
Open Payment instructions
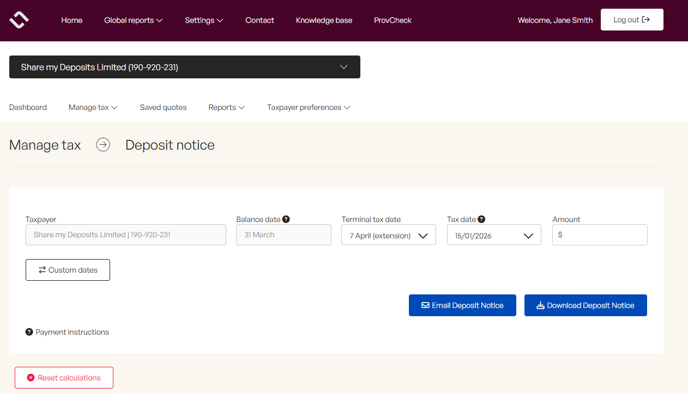point(72,332)
